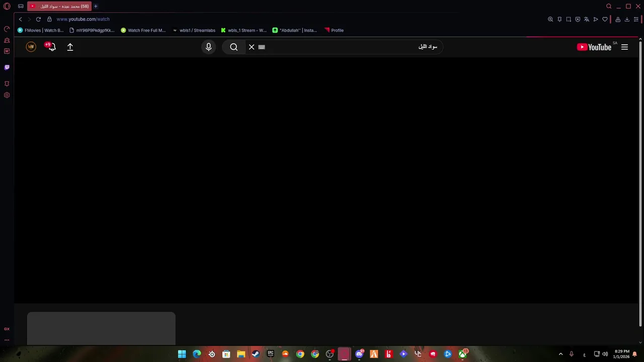Open YouTube notifications bell
Viewport: 644px width, 362px height.
51,47
